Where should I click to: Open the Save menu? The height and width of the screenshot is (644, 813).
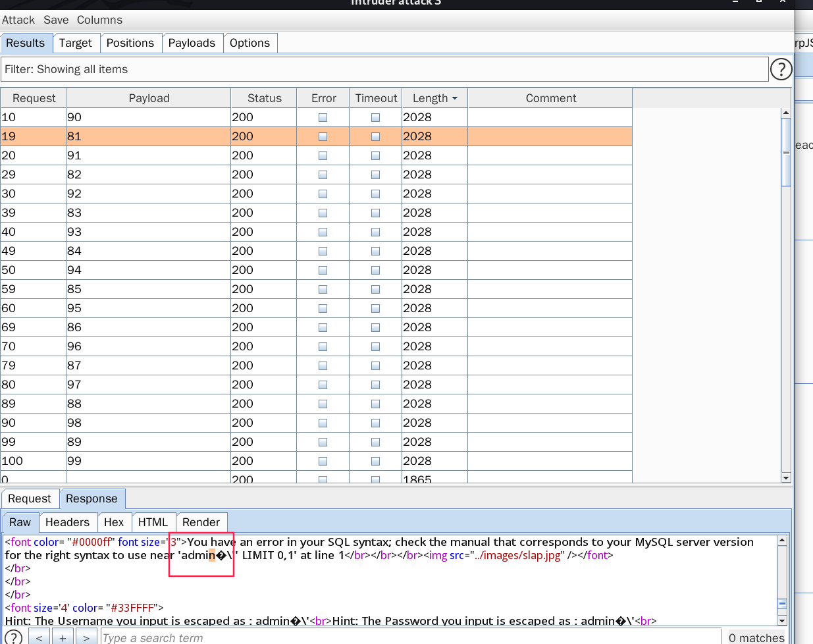coord(56,20)
